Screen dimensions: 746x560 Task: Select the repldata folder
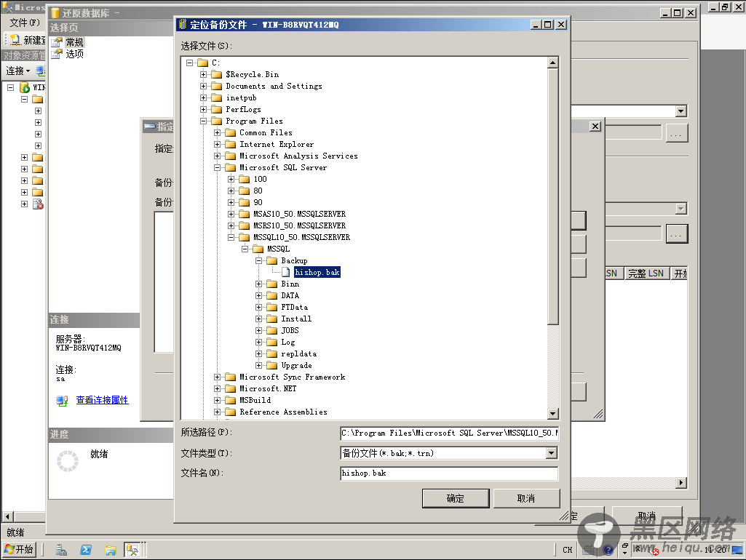[x=299, y=353]
